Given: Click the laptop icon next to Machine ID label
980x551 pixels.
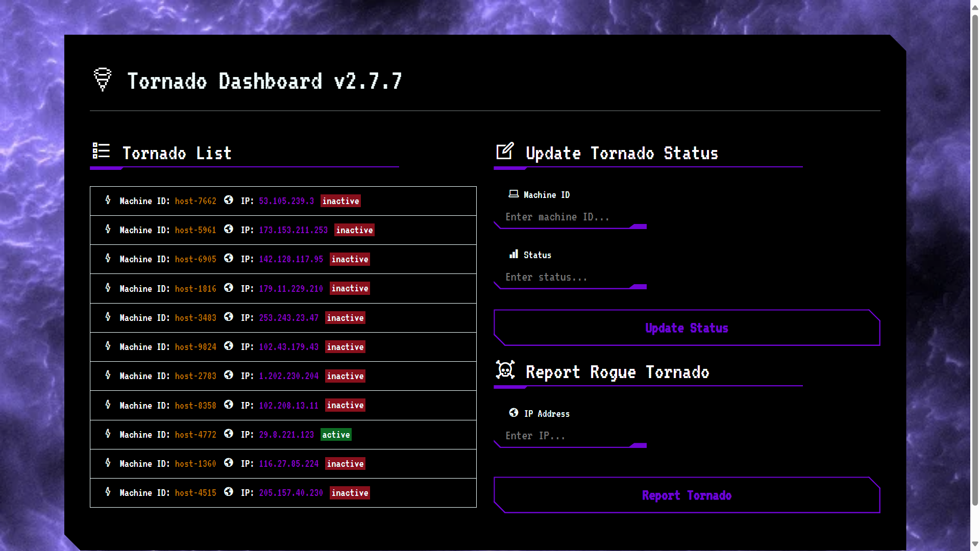Looking at the screenshot, I should (x=513, y=194).
